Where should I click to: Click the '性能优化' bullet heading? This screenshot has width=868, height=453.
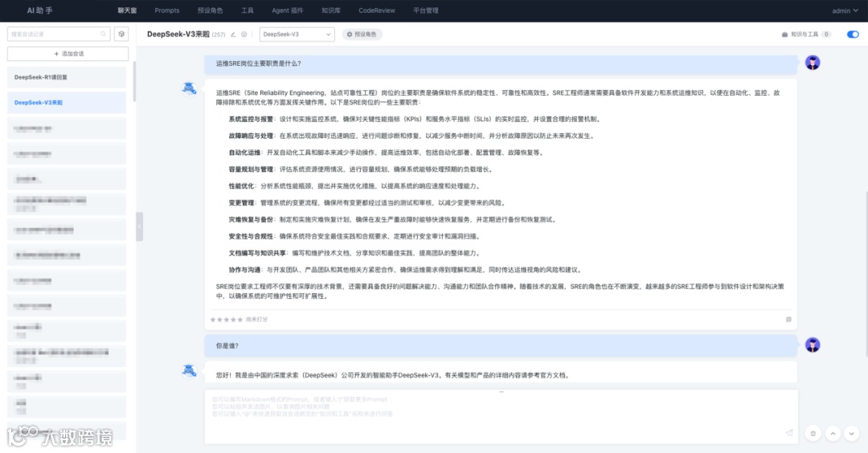241,186
